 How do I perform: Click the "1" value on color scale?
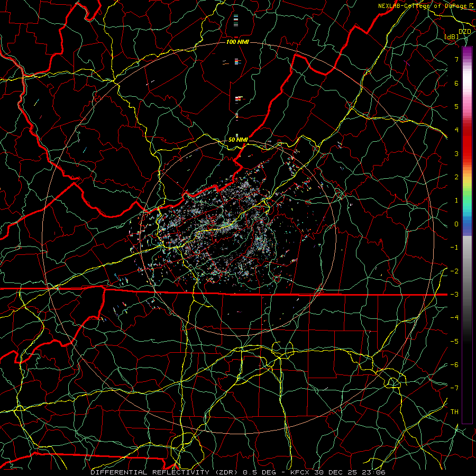[x=456, y=200]
